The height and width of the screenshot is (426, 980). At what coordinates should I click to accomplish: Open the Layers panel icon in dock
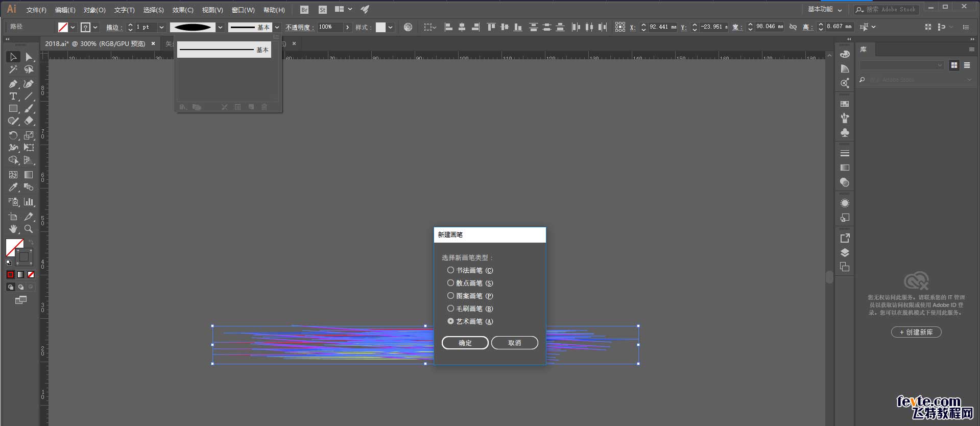pyautogui.click(x=845, y=252)
